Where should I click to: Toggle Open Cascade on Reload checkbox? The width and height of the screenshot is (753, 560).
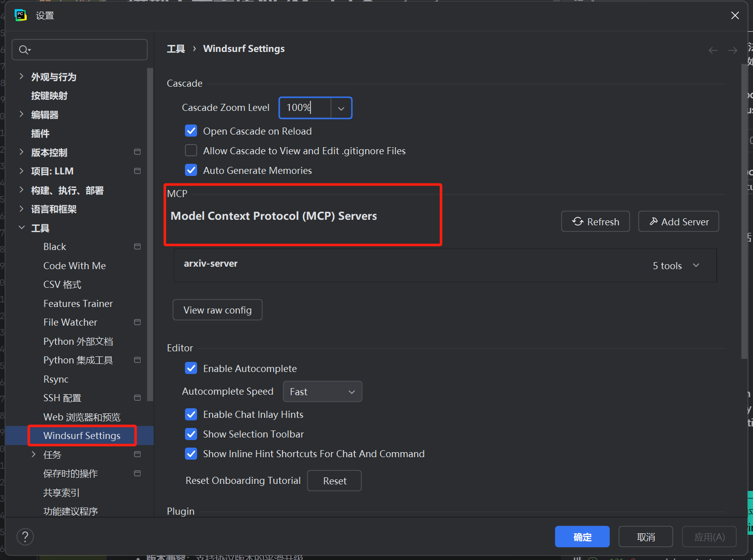pos(191,131)
